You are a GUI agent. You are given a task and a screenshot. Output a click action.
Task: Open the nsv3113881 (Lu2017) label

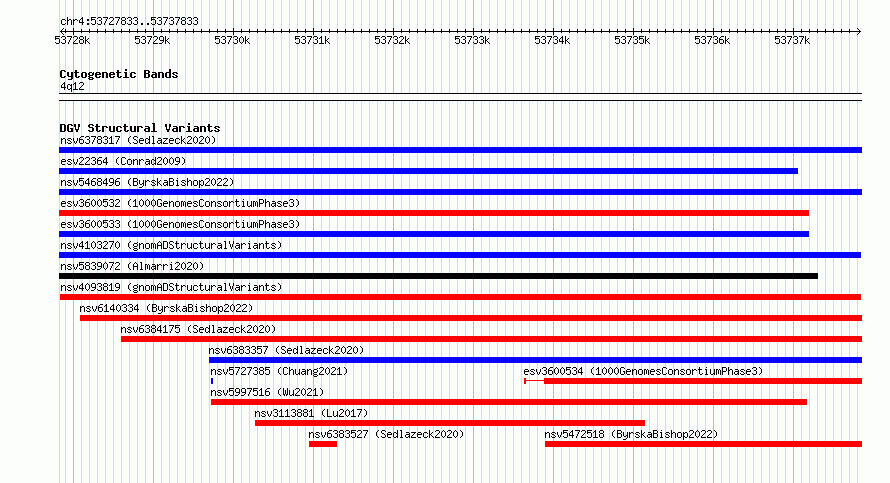311,413
